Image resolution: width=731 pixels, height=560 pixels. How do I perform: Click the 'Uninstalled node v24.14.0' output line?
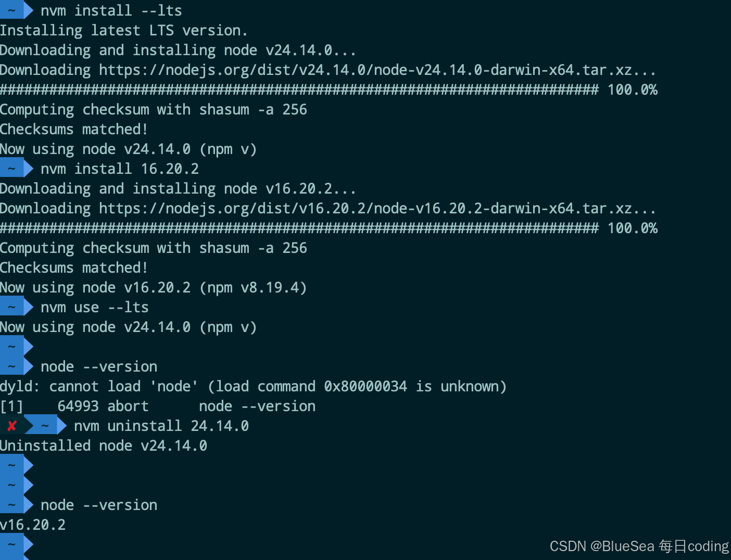(104, 446)
